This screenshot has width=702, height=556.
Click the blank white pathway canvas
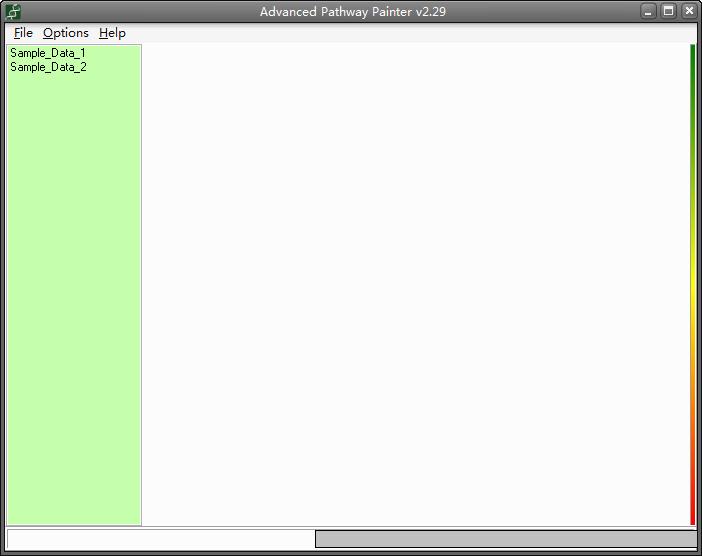coord(415,285)
